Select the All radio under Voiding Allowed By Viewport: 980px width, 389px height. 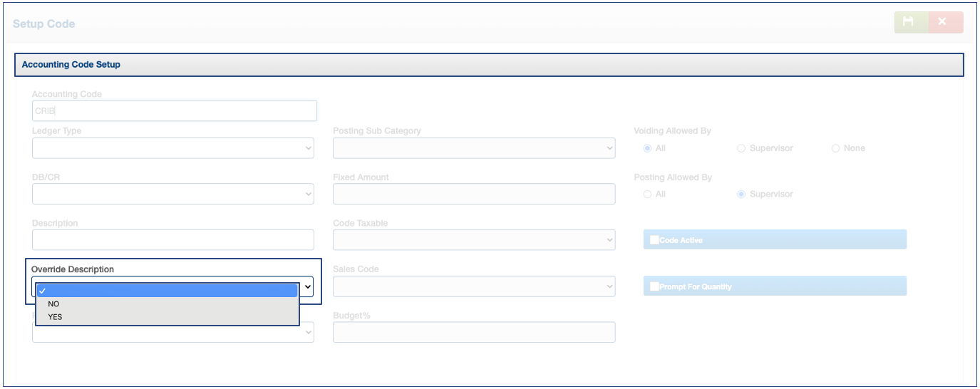[647, 148]
